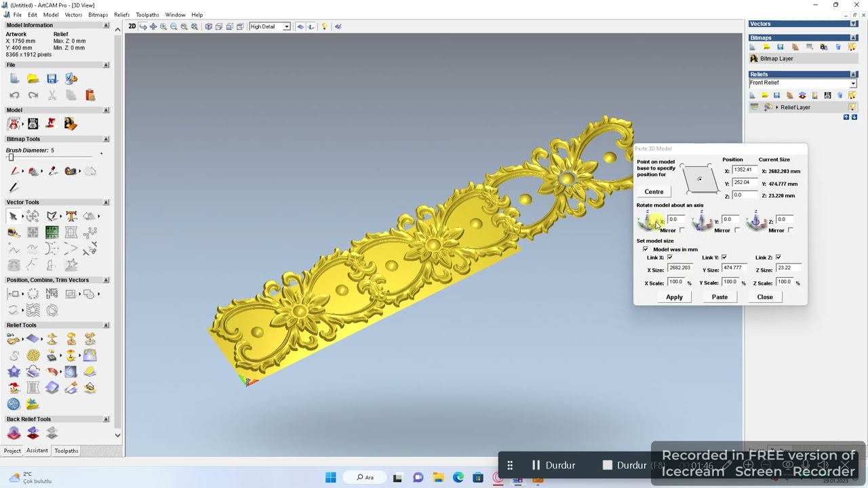Open a file with the yellow folder icon
This screenshot has height=488, width=868.
tap(33, 79)
